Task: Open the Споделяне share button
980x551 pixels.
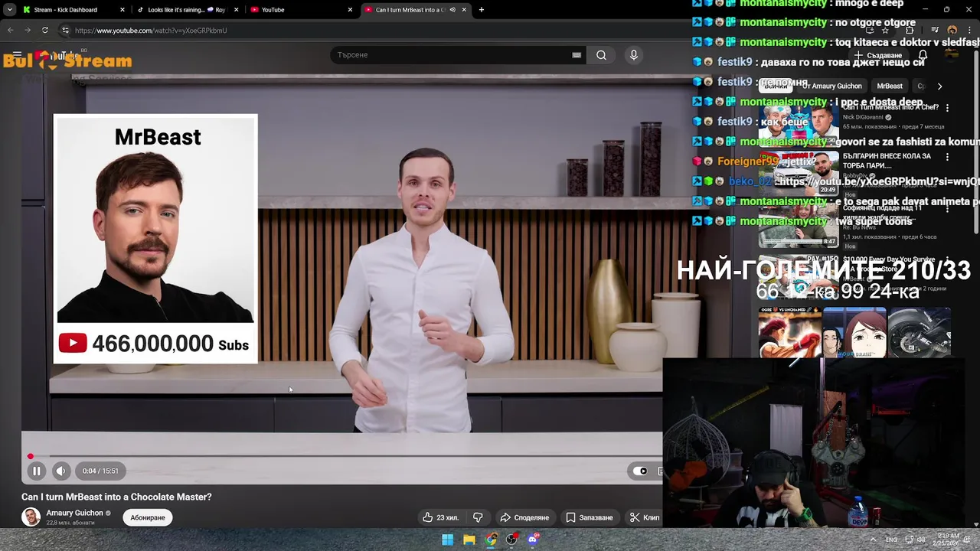Action: pyautogui.click(x=524, y=517)
